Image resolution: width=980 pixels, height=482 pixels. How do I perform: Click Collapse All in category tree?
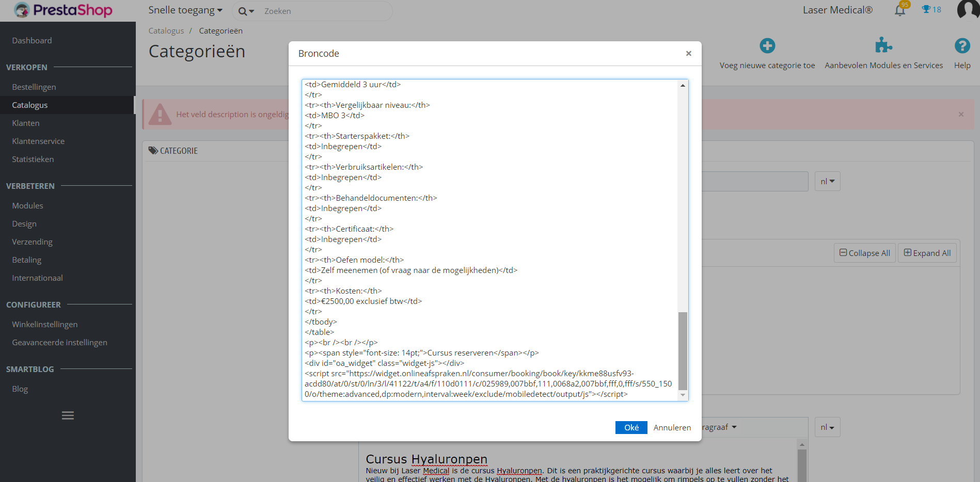(865, 253)
